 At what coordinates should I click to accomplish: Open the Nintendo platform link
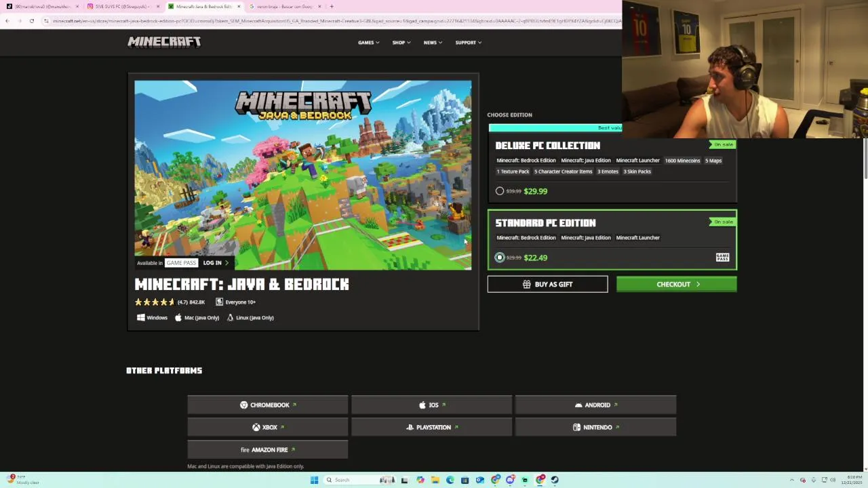click(596, 428)
